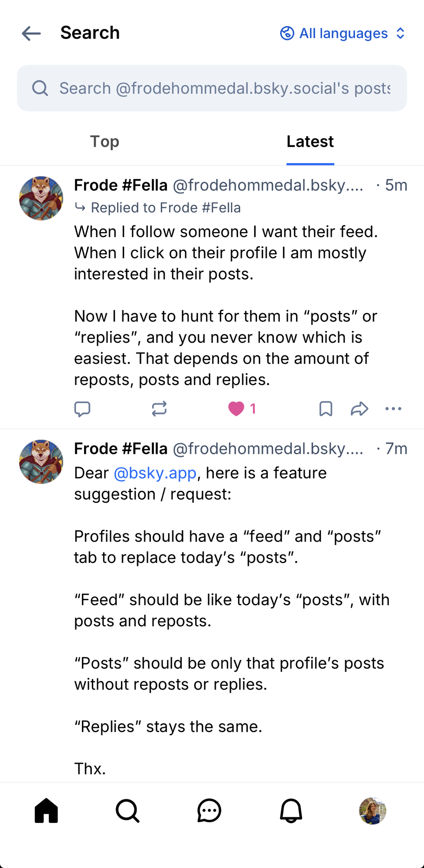Open the All languages dropdown

[x=342, y=33]
